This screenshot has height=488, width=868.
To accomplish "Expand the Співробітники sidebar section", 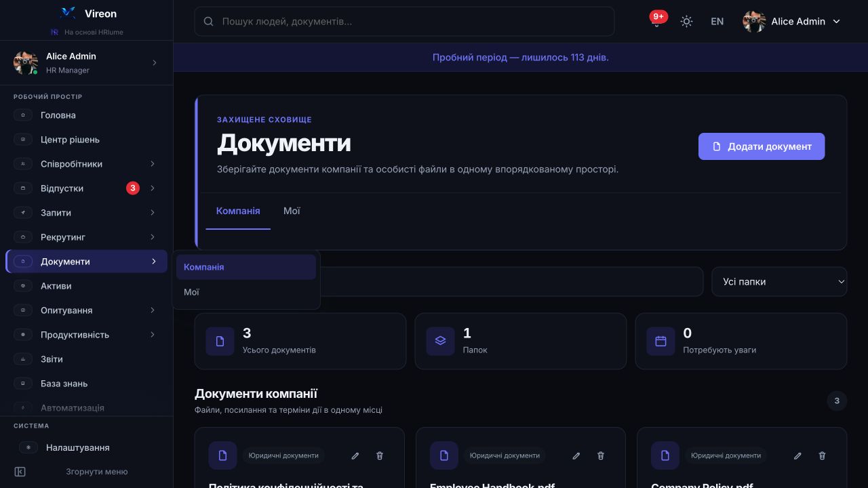I will pos(153,164).
